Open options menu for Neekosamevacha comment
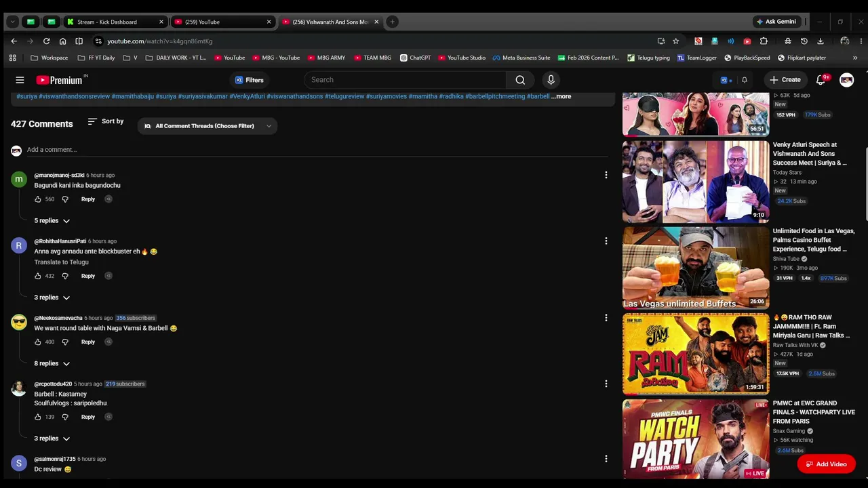This screenshot has height=488, width=868. click(x=606, y=317)
